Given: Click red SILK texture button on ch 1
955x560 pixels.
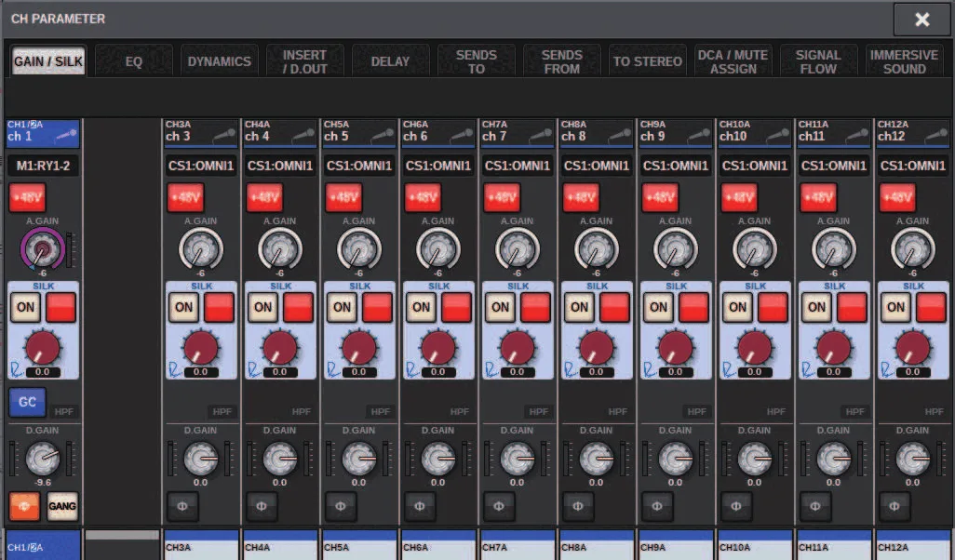Looking at the screenshot, I should (x=61, y=307).
